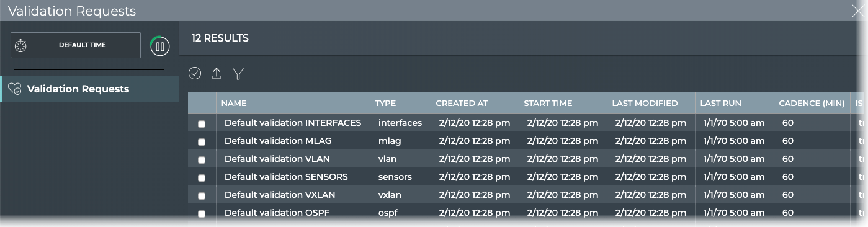Click the TYPE column header

click(x=385, y=103)
